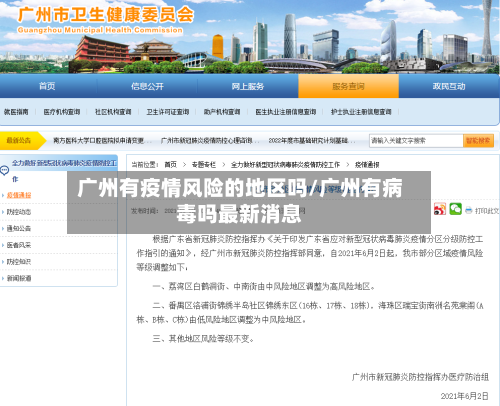Open the 南方医科大学口腔医院 announcement
Viewport: 500px width, 406px height.
point(102,141)
